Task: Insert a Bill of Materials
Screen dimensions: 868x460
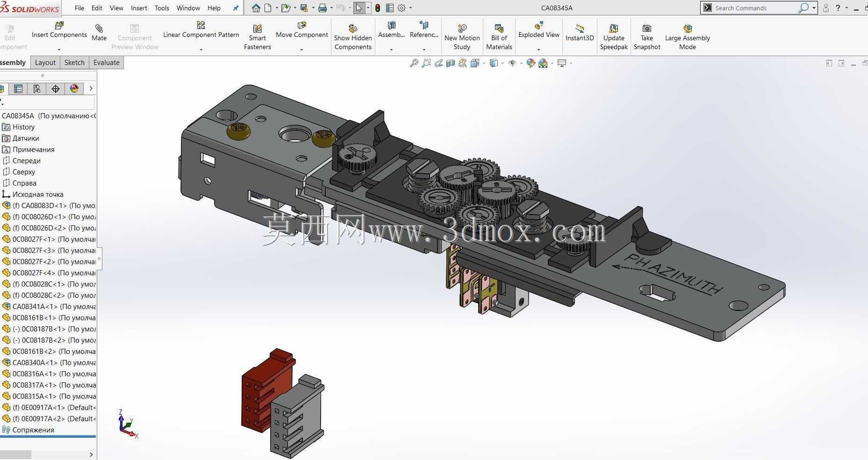Action: pyautogui.click(x=499, y=37)
